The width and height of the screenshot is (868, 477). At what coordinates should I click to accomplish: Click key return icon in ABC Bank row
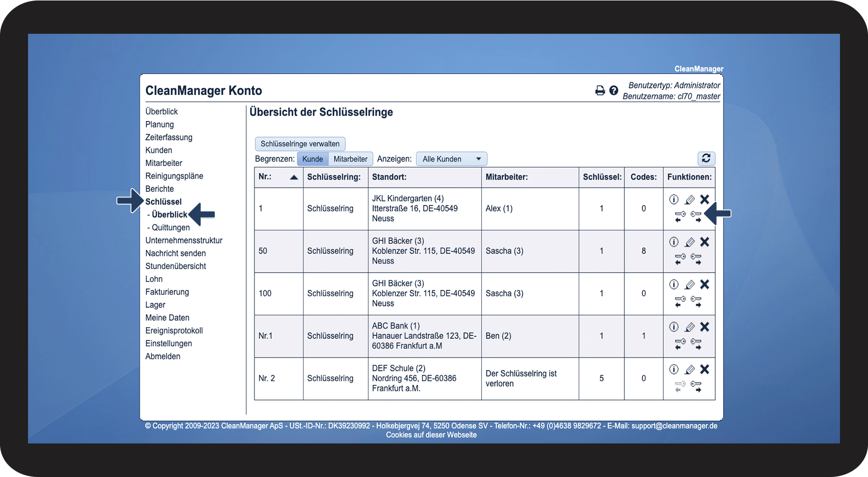tap(680, 344)
